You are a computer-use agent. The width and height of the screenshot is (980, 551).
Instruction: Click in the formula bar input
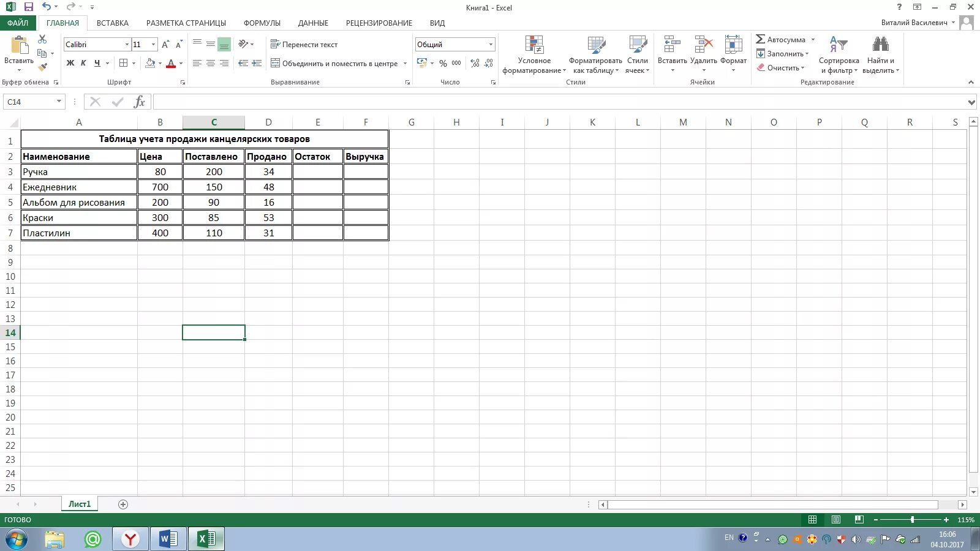click(x=559, y=102)
